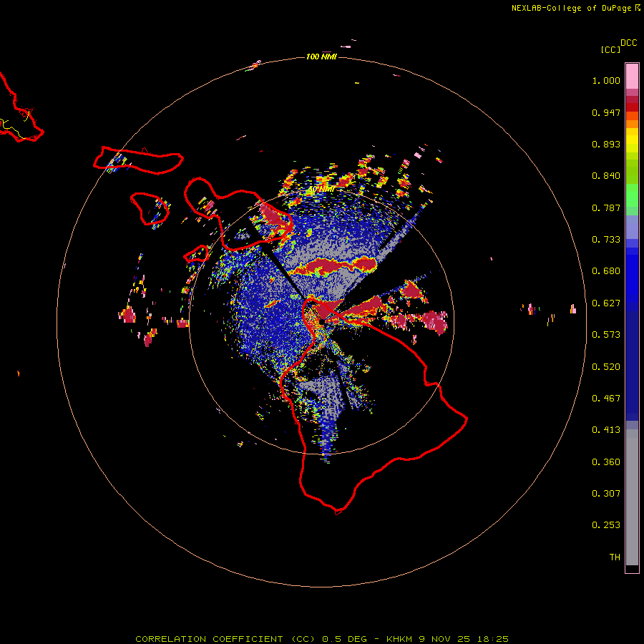Click the 0.947 color scale value
This screenshot has width=644, height=644.
(606, 112)
